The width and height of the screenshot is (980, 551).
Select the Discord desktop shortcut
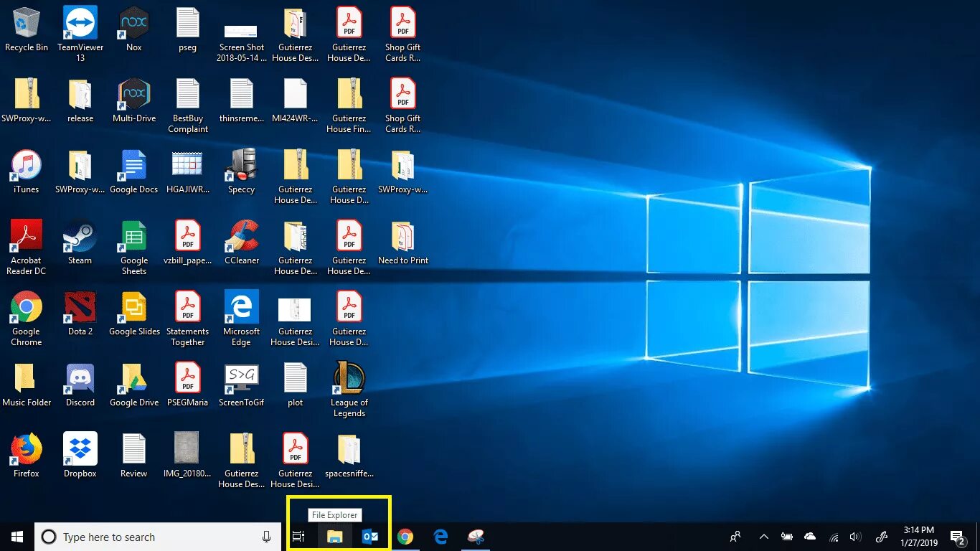coord(80,385)
